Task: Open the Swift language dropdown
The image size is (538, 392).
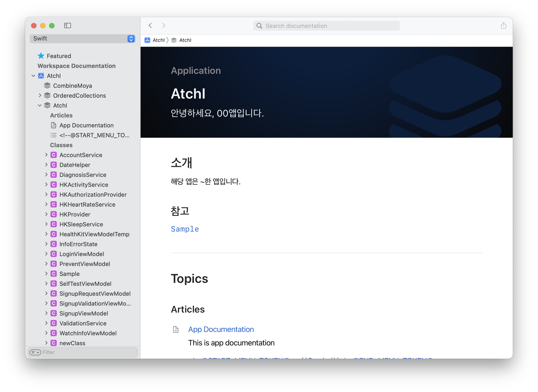Action: coord(131,39)
